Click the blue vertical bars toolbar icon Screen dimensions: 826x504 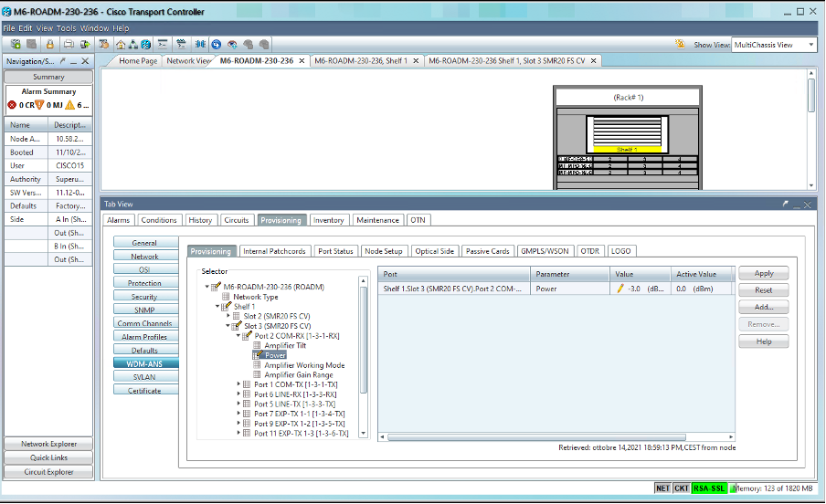click(200, 45)
